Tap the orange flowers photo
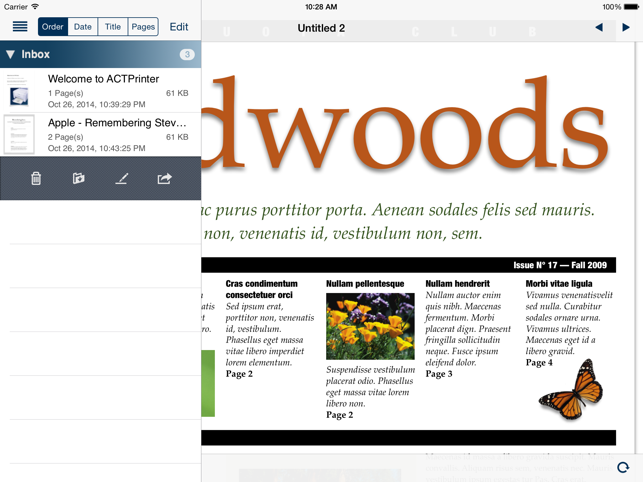Screen dimensions: 643x482 point(370,327)
